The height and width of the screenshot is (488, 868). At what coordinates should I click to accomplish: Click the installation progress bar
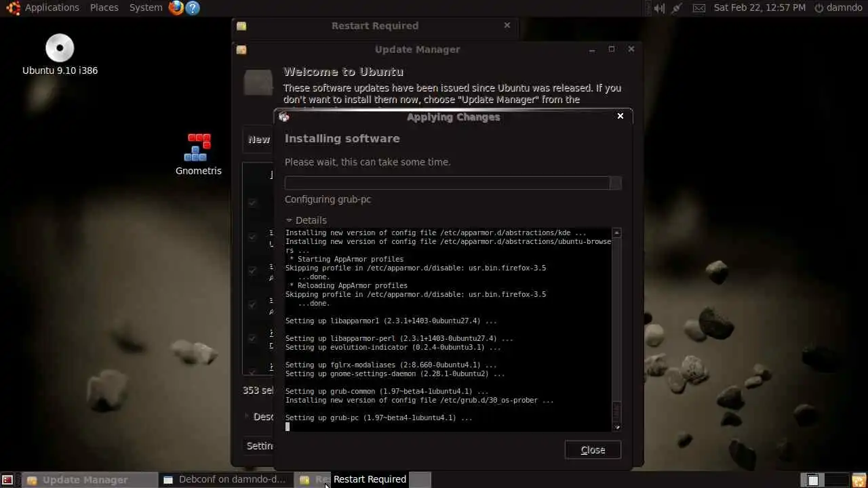tap(453, 183)
